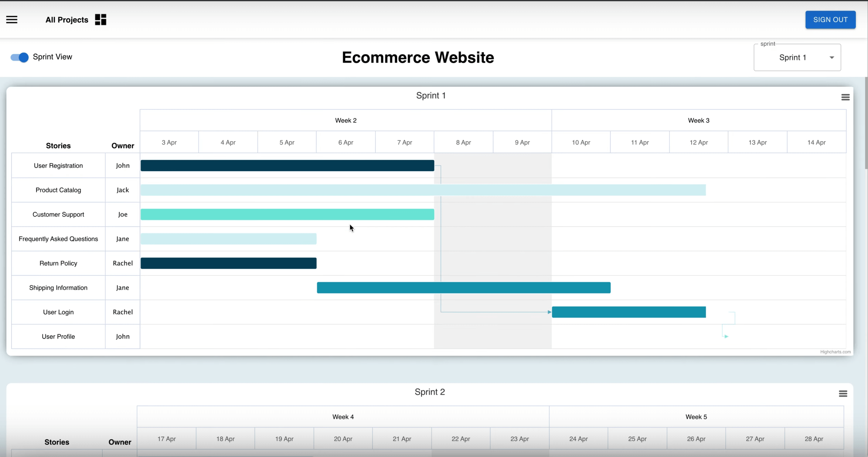Click the Frequently Asked Questions story name
This screenshot has width=868, height=457.
tap(58, 239)
